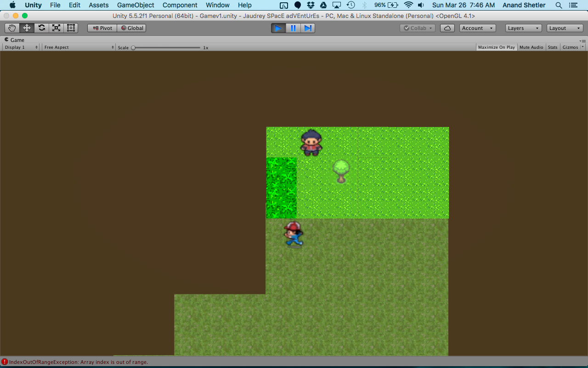Pause the running game
The image size is (588, 368).
pyautogui.click(x=293, y=28)
